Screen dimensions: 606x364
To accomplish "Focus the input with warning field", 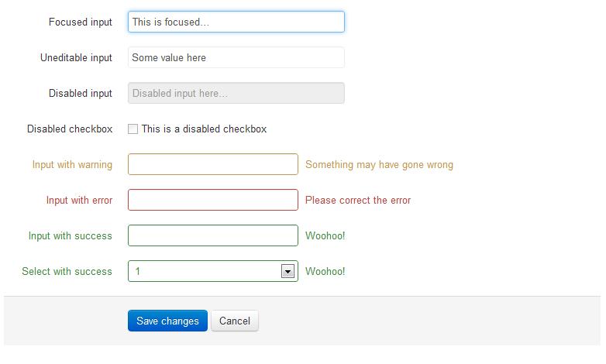I will [x=213, y=164].
